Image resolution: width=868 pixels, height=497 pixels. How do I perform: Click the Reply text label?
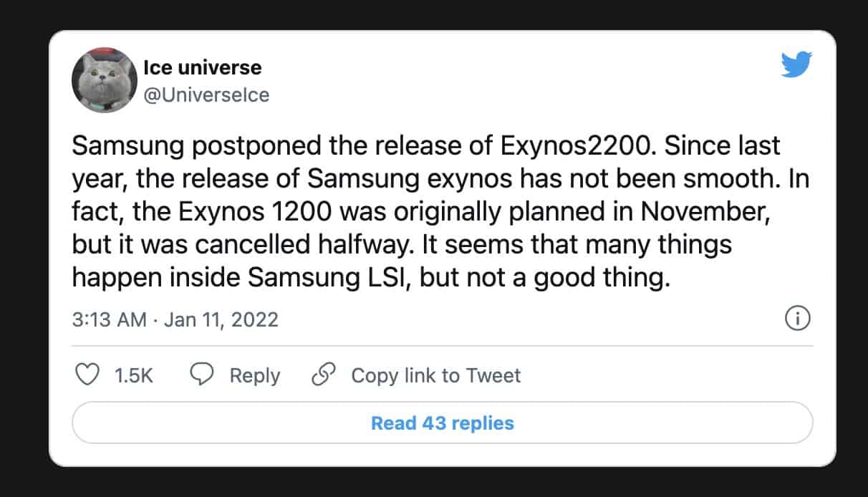point(255,375)
